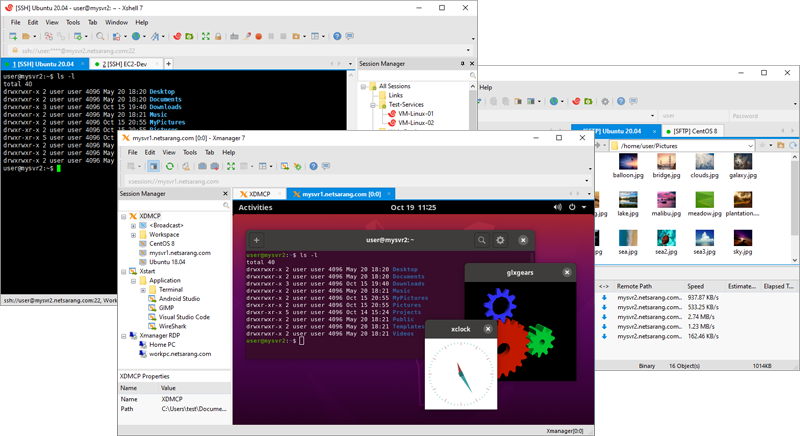Click green refresh icon in Xmanager toolbar

click(x=170, y=166)
